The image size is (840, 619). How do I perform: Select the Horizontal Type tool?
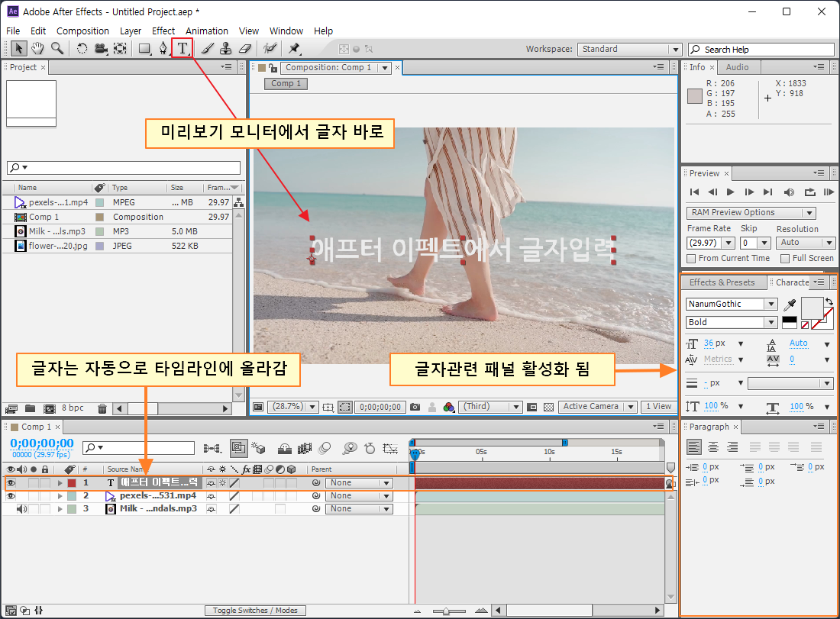(183, 48)
